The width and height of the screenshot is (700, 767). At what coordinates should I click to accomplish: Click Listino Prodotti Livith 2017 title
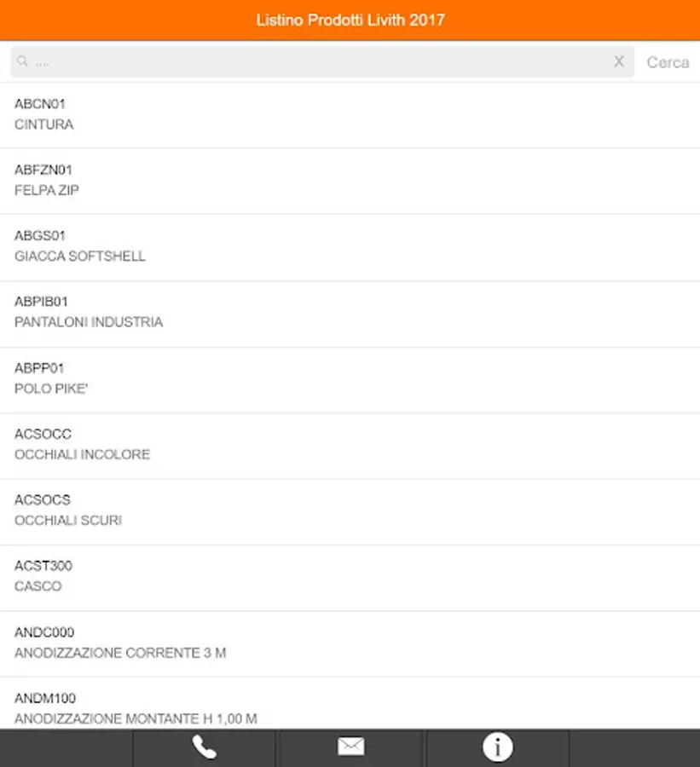(350, 20)
